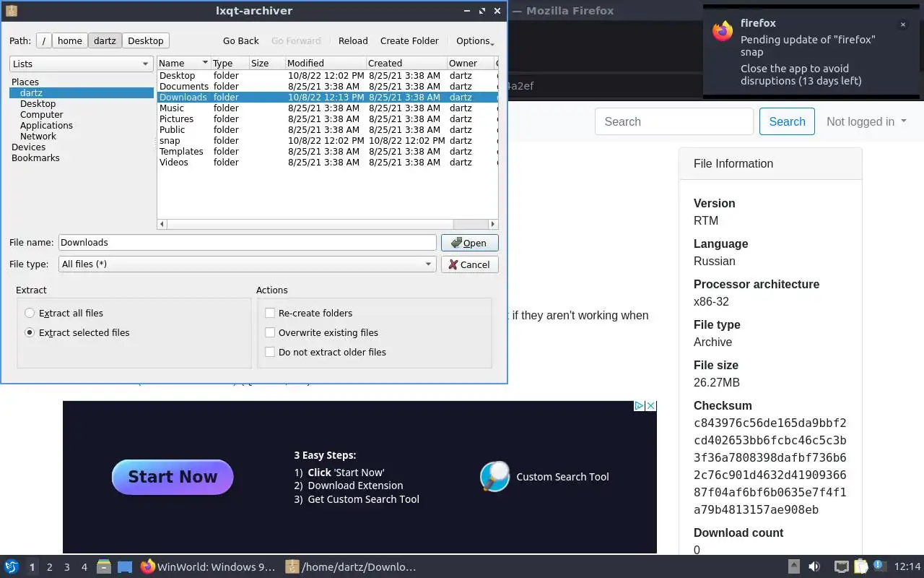924x578 pixels.
Task: Click the dartz path button
Action: (x=105, y=40)
